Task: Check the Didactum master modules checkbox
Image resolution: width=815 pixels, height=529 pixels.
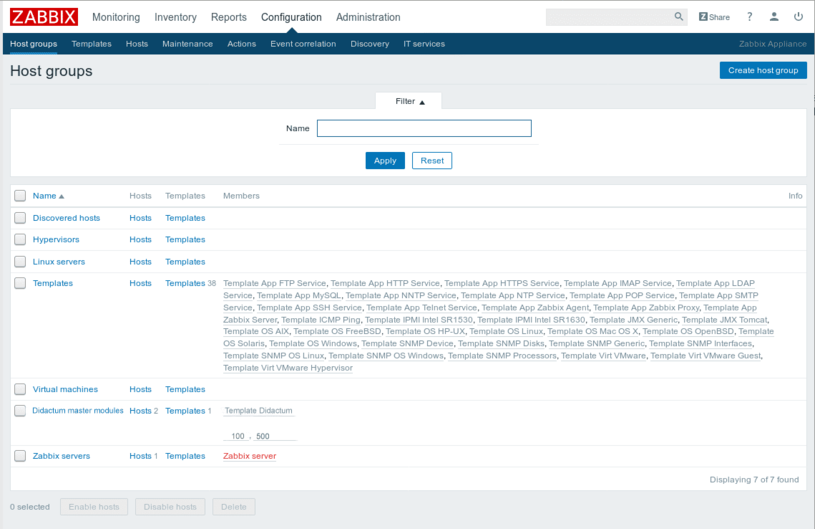Action: click(20, 411)
